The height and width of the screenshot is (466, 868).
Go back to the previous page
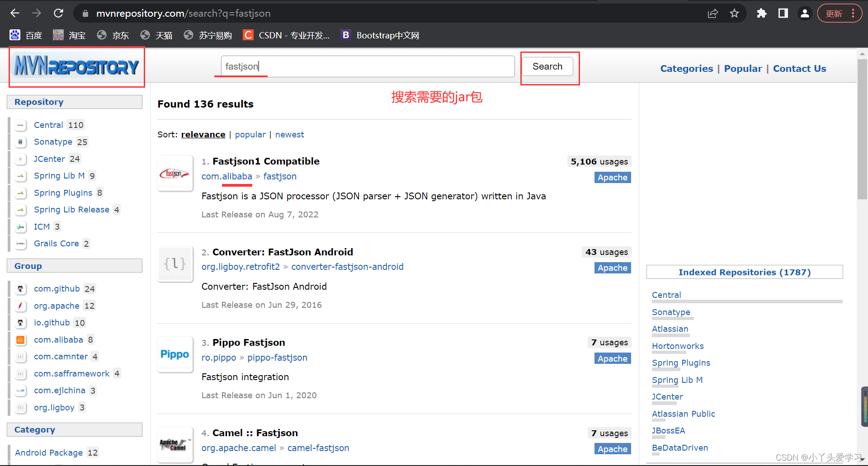coord(15,13)
